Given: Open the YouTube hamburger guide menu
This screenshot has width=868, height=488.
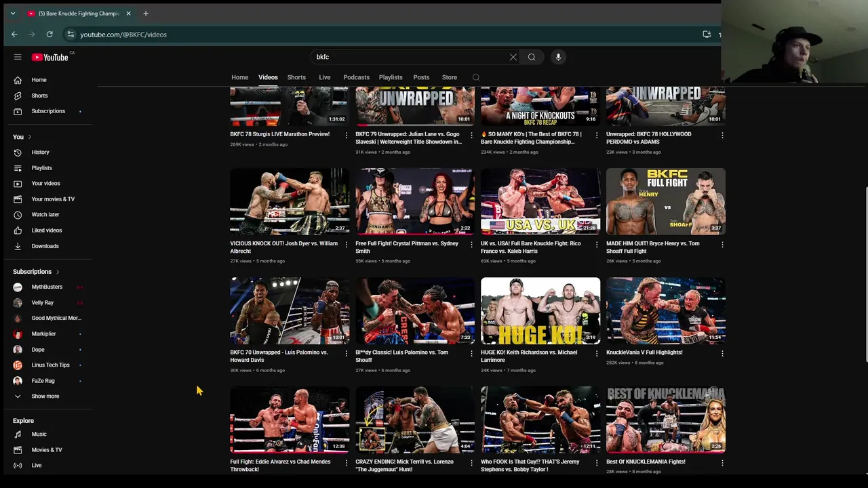Looking at the screenshot, I should pos(18,57).
